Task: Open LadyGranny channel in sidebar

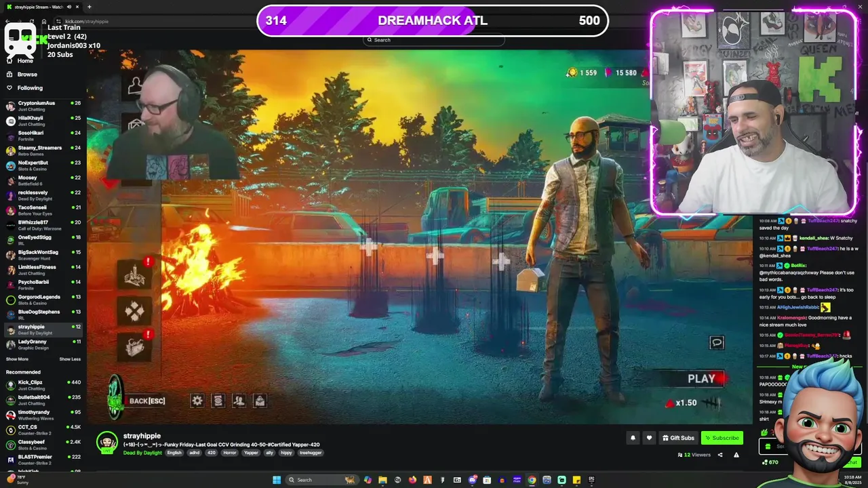Action: 43,344
